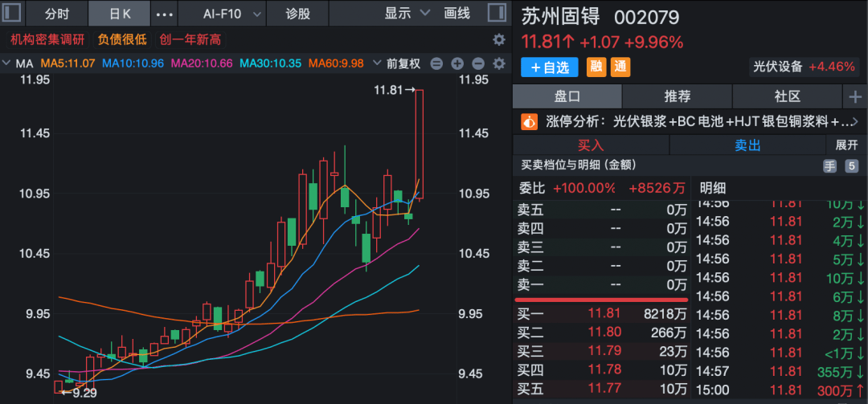
Task: Switch to the 分时 intraday tab
Action: pyautogui.click(x=56, y=14)
